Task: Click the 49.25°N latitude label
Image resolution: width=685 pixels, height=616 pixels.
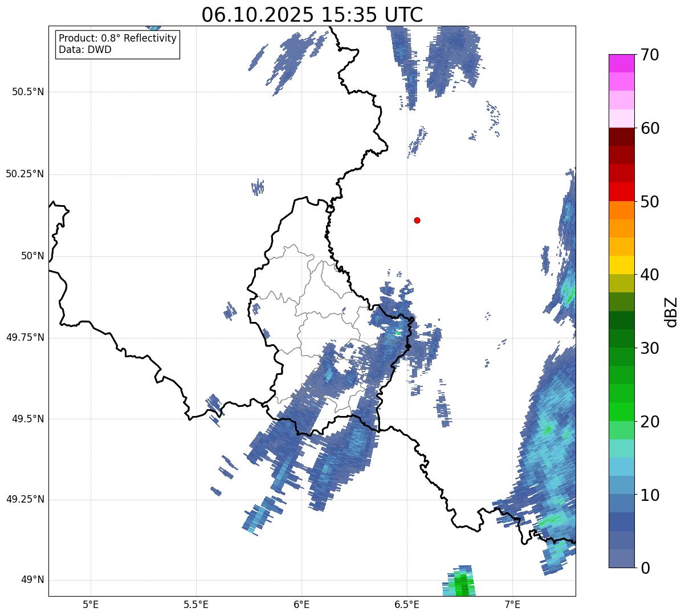Action: pos(25,499)
